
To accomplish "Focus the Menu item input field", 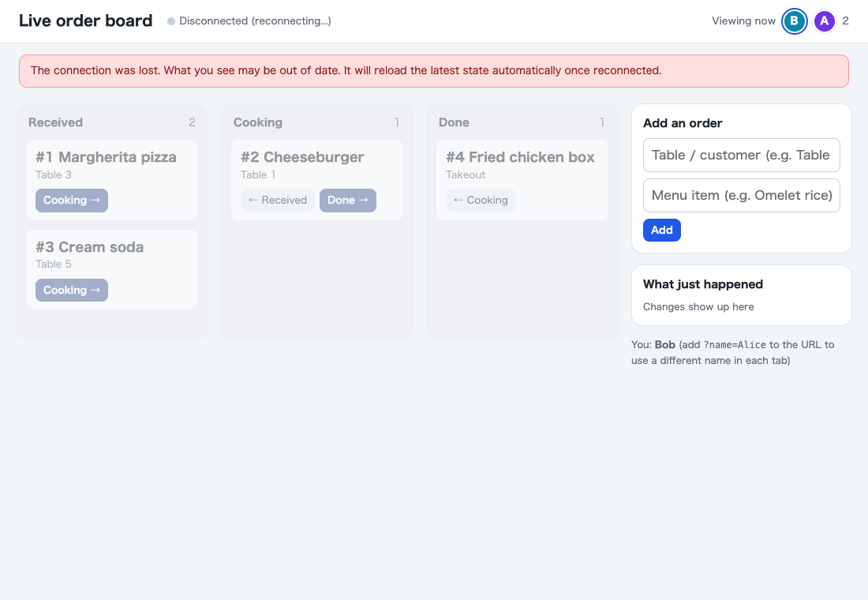I will point(741,196).
